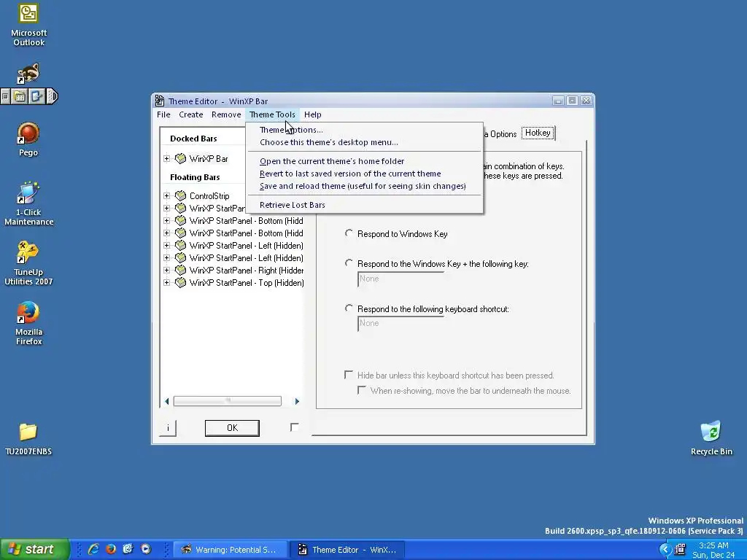The width and height of the screenshot is (747, 560).
Task: Click the third quick launch icon
Action: (x=128, y=549)
